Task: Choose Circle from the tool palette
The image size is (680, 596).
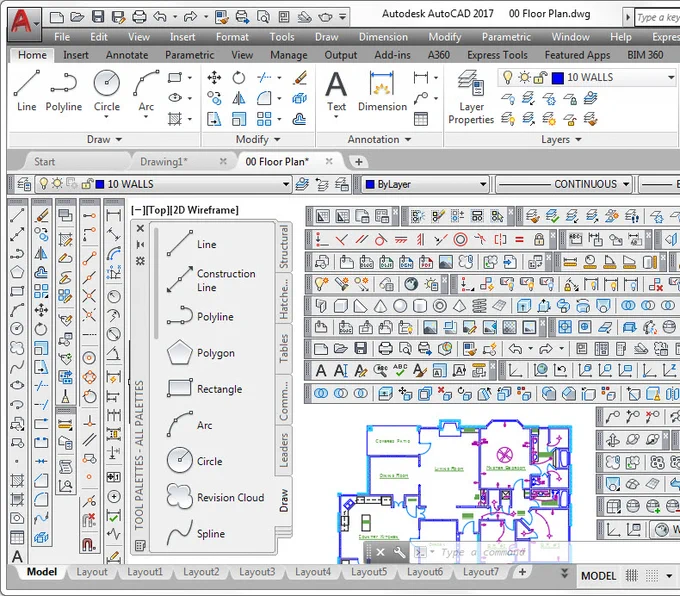Action: click(195, 461)
